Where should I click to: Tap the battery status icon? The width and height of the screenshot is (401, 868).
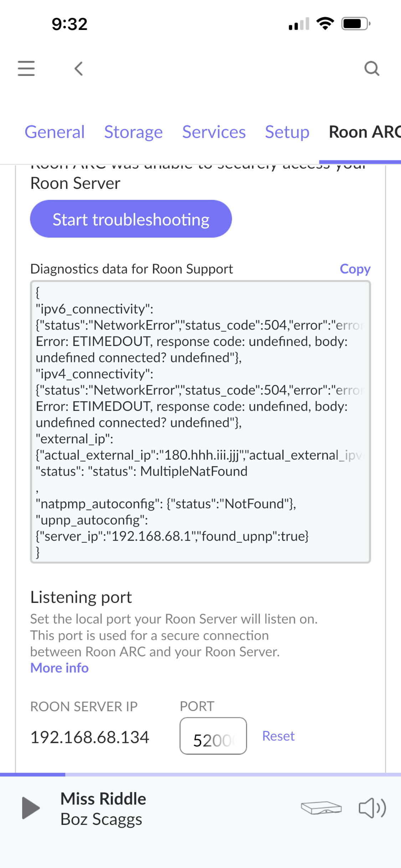point(356,24)
